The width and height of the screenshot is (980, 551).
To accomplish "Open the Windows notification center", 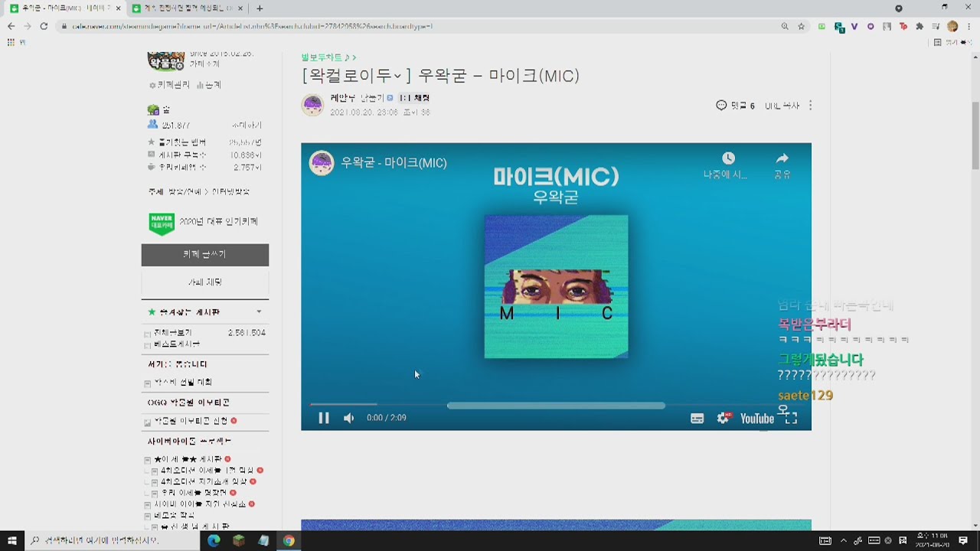I will click(963, 540).
